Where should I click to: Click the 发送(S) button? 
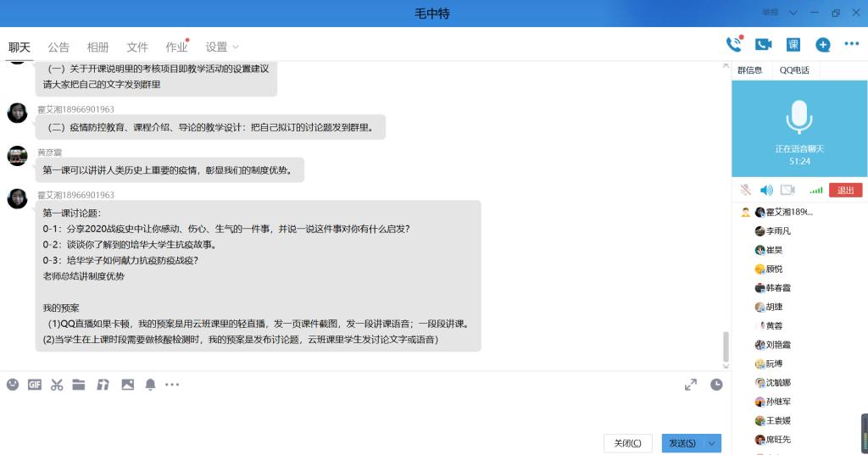[x=682, y=443]
